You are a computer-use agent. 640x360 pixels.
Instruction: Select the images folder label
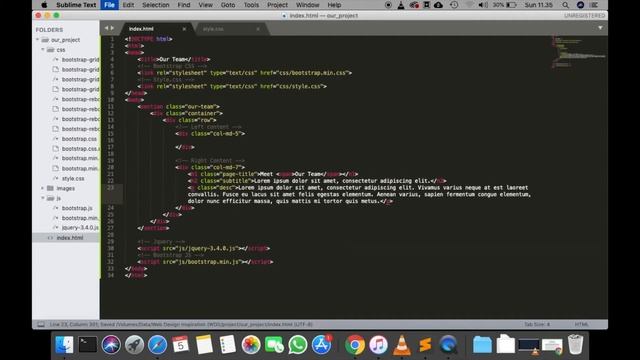[x=66, y=188]
